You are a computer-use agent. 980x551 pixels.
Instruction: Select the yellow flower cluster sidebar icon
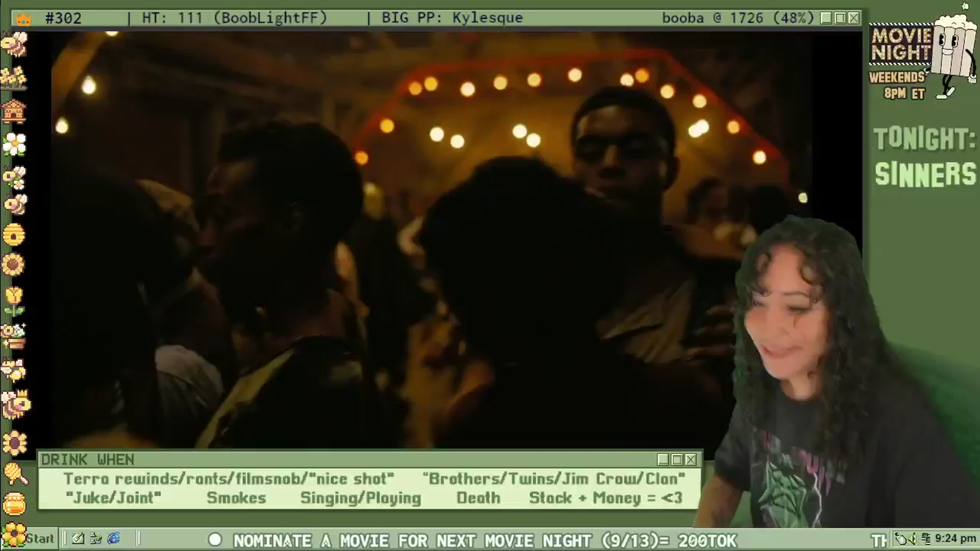[x=14, y=79]
